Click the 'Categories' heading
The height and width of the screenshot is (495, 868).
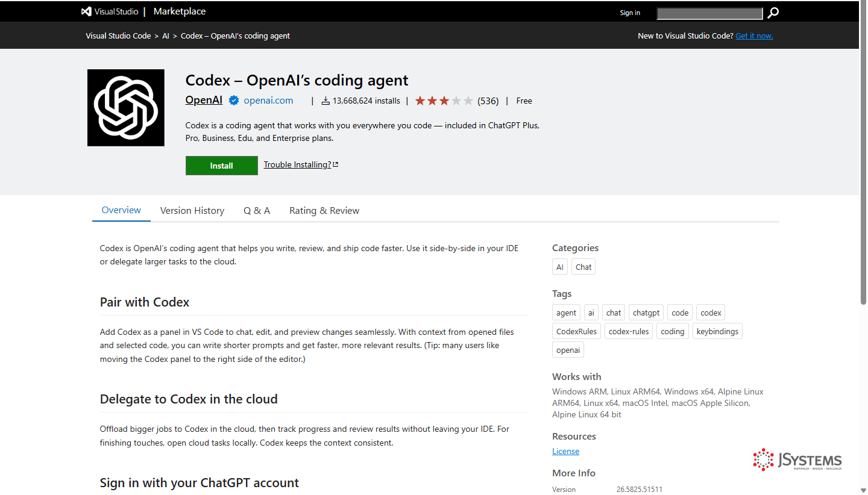(x=576, y=248)
